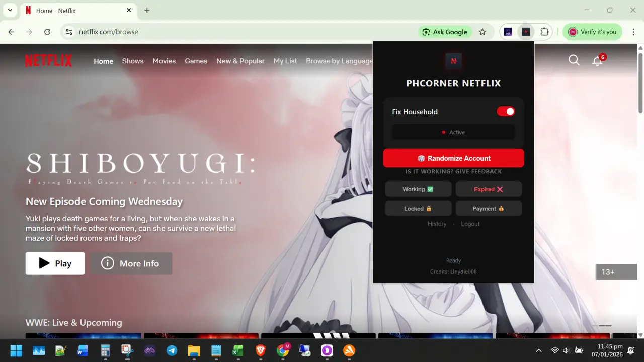The width and height of the screenshot is (644, 362).
Task: Click the 'WWE: Live & Upcoming' row title
Action: coord(74,323)
